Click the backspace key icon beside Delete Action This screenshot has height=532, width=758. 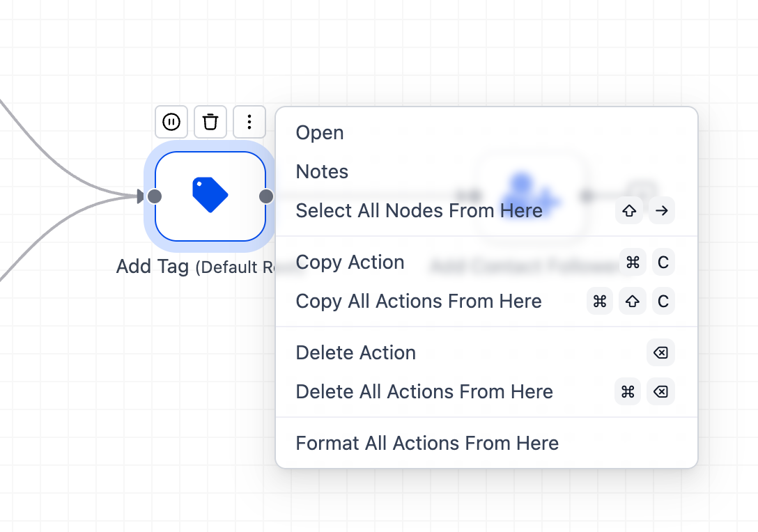(x=660, y=353)
